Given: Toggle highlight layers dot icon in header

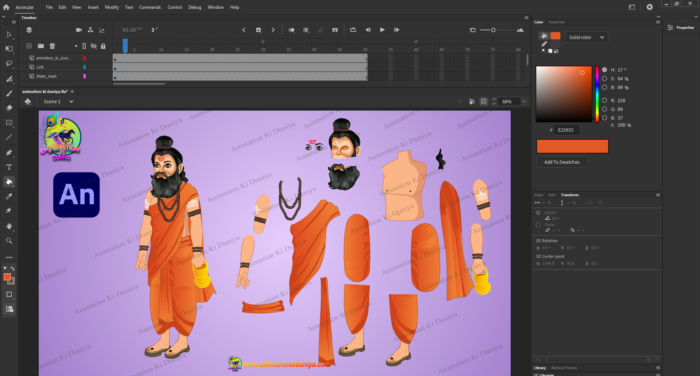Looking at the screenshot, I should click(x=76, y=46).
